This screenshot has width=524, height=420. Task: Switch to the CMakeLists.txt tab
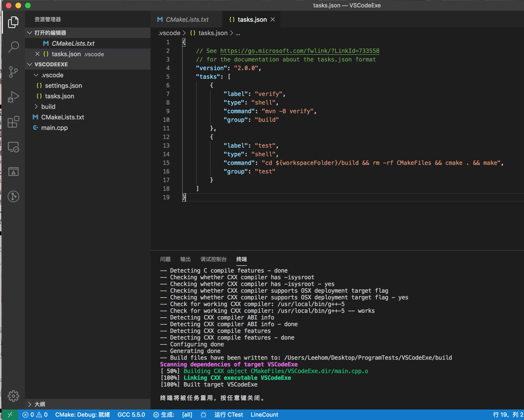[x=187, y=19]
